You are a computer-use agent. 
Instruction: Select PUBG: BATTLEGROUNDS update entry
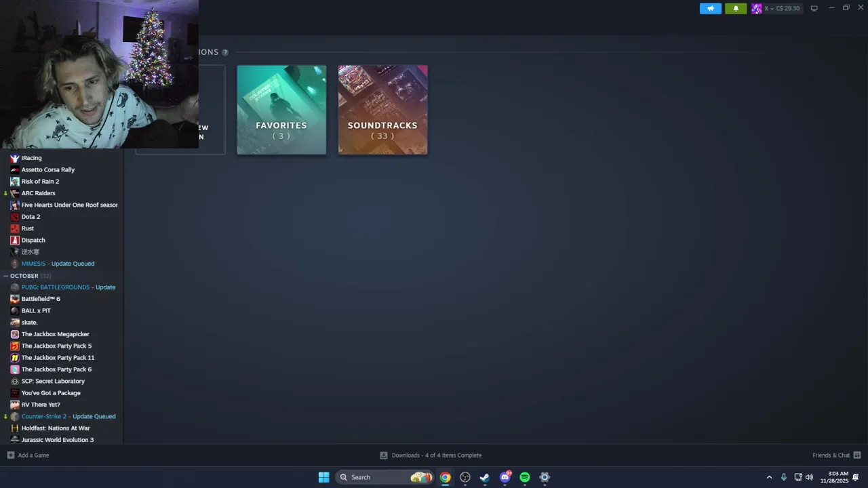click(x=62, y=287)
